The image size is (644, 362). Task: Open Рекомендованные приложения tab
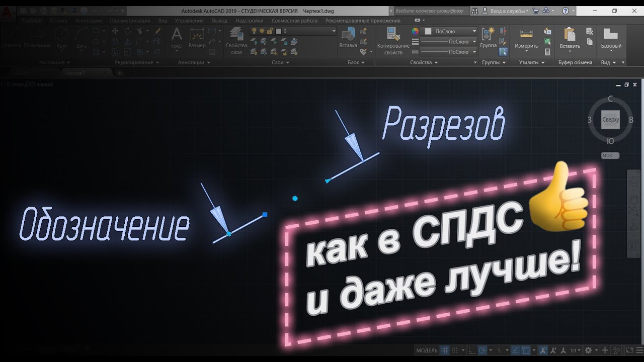coord(363,21)
